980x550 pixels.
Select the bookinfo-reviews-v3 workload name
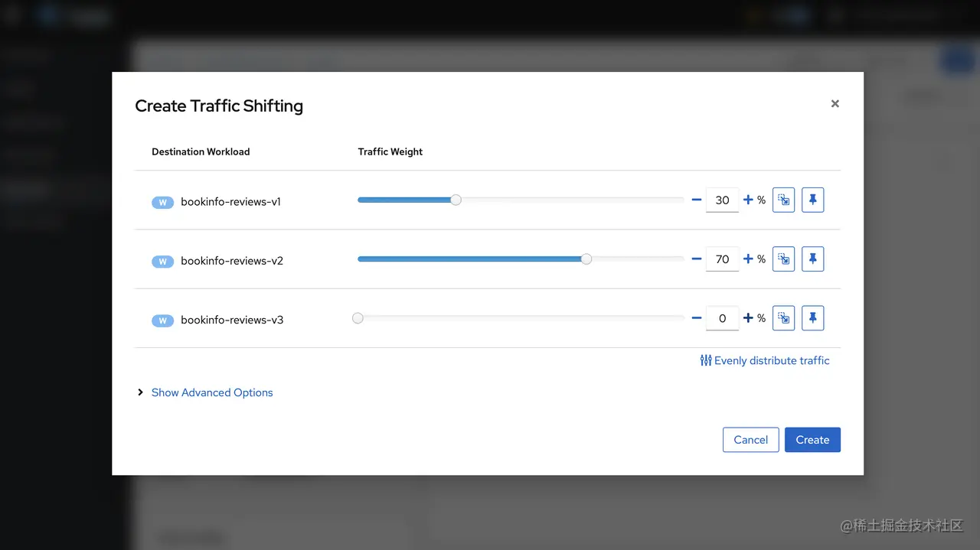pos(232,320)
